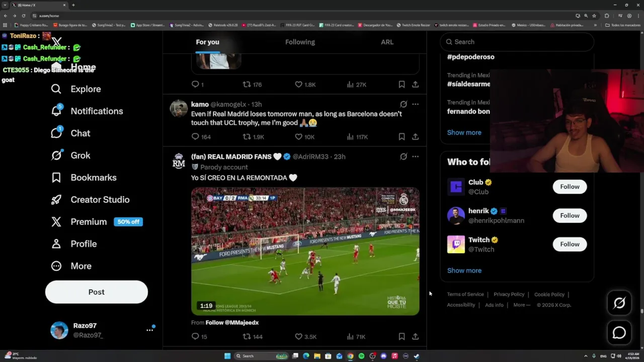View analytics of post with 71K views
The width and height of the screenshot is (644, 362).
(356, 337)
